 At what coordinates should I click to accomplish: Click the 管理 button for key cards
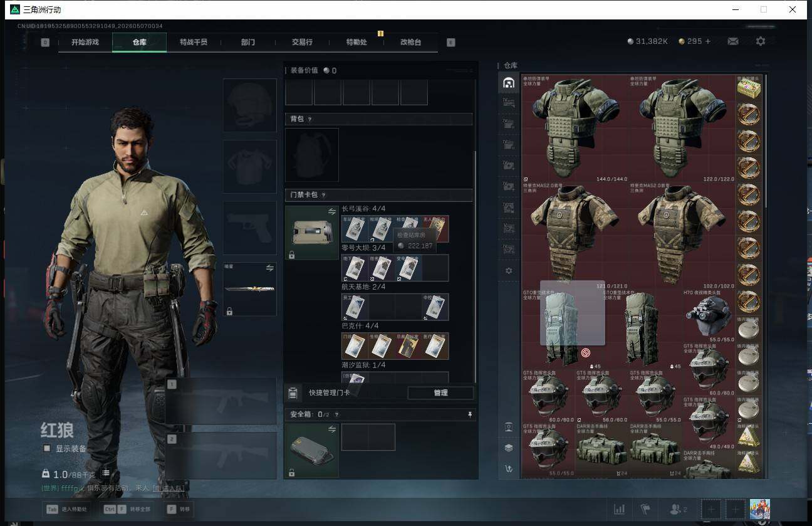coord(440,393)
